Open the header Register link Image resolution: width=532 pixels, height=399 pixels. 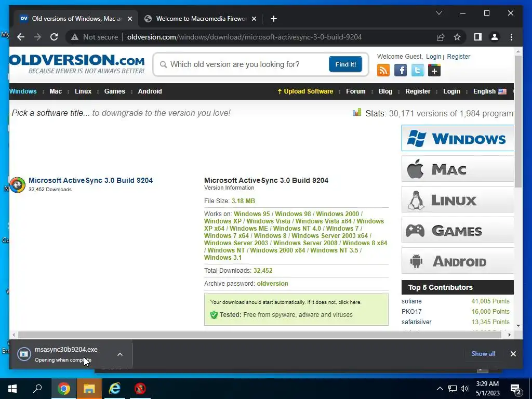458,57
